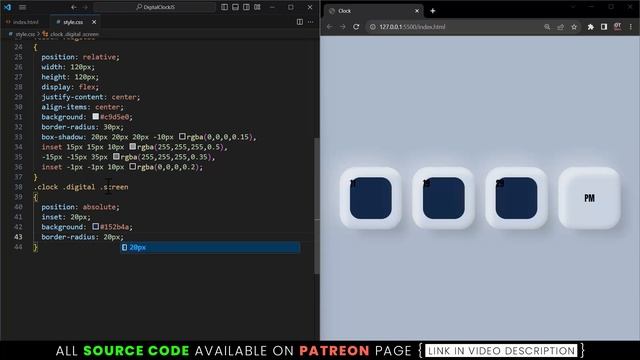Open color swatch for rgba(0,0,0,0.15)
640x360 pixels.
tap(182, 136)
